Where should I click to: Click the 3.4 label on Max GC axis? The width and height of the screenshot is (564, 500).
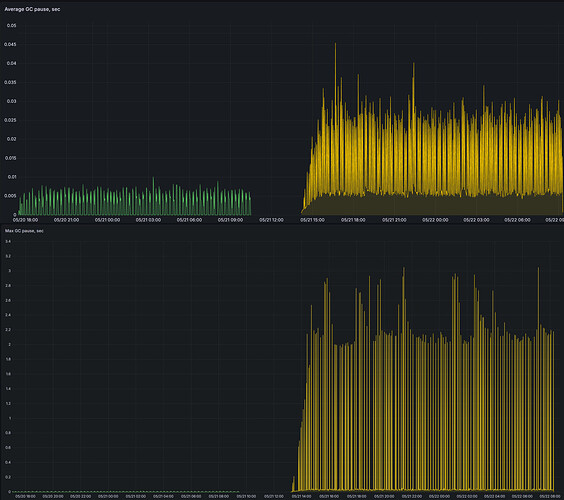coord(8,241)
